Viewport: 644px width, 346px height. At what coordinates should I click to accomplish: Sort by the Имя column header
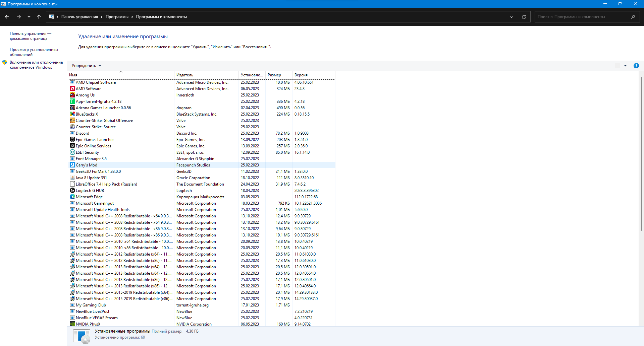121,75
